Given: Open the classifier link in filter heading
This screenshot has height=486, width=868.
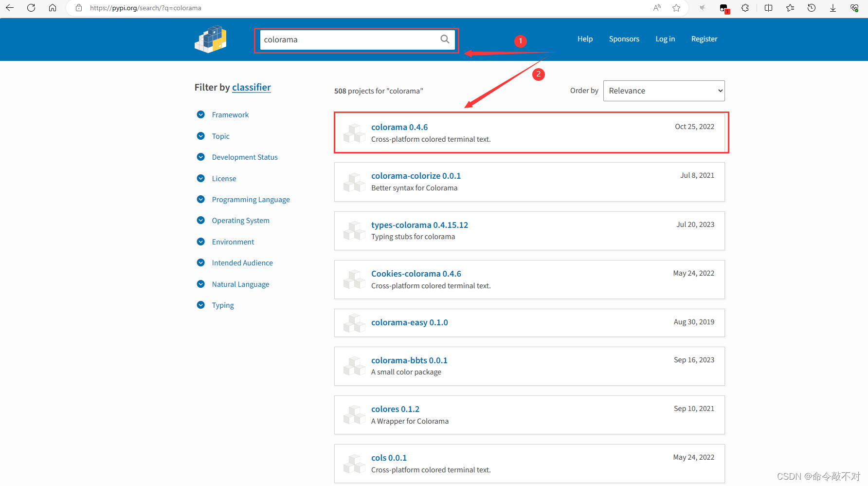Looking at the screenshot, I should (251, 87).
